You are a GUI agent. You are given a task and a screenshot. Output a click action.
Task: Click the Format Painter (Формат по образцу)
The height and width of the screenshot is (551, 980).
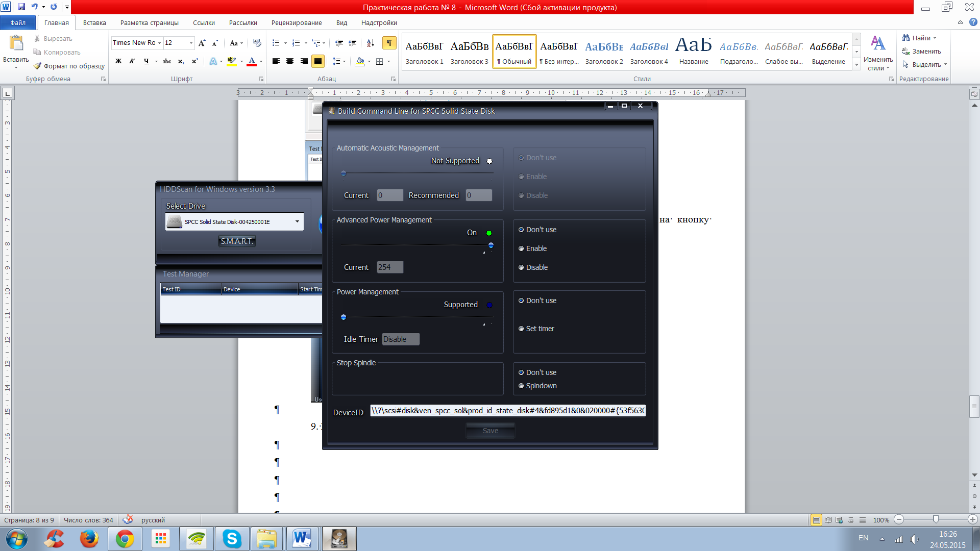(69, 66)
